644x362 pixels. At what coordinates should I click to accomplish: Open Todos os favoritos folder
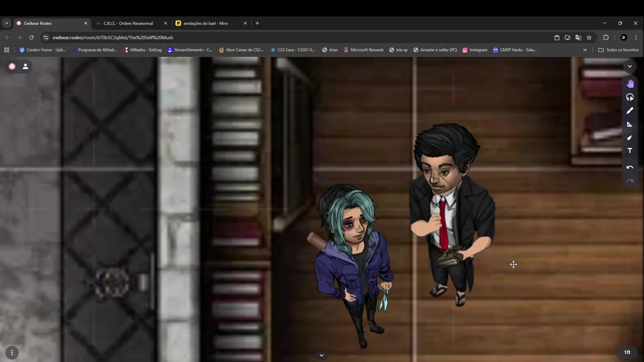(618, 50)
